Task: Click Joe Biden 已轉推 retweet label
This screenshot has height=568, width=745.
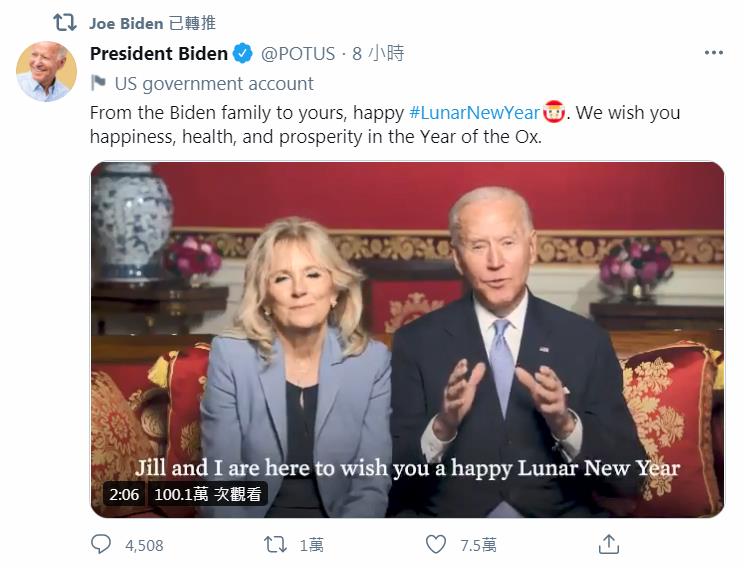Action: tap(152, 22)
